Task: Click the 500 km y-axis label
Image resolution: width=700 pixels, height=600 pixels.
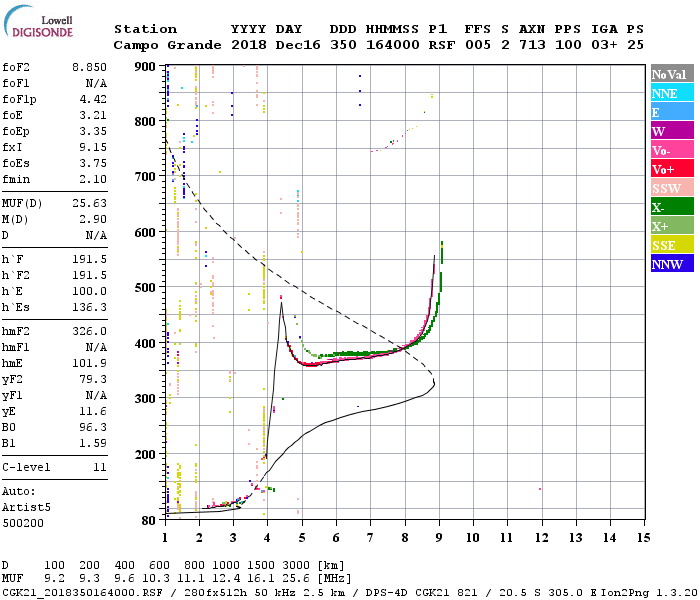Action: pos(145,288)
